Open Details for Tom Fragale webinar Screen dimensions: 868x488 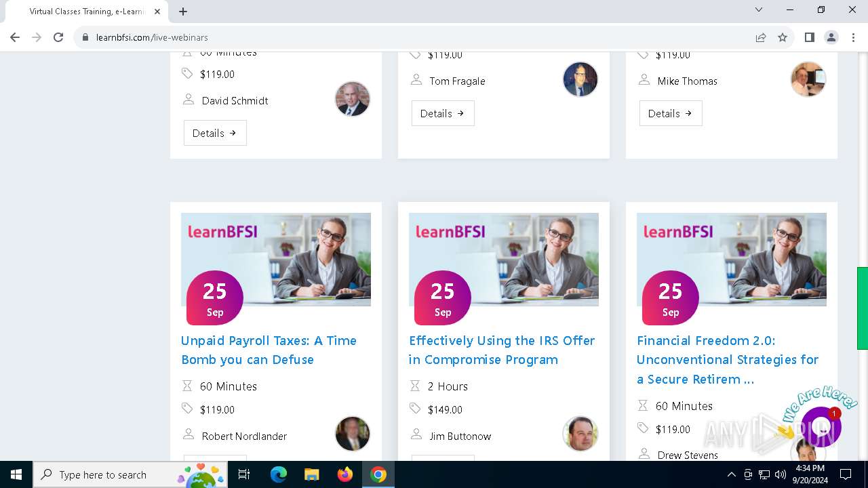[x=443, y=113]
